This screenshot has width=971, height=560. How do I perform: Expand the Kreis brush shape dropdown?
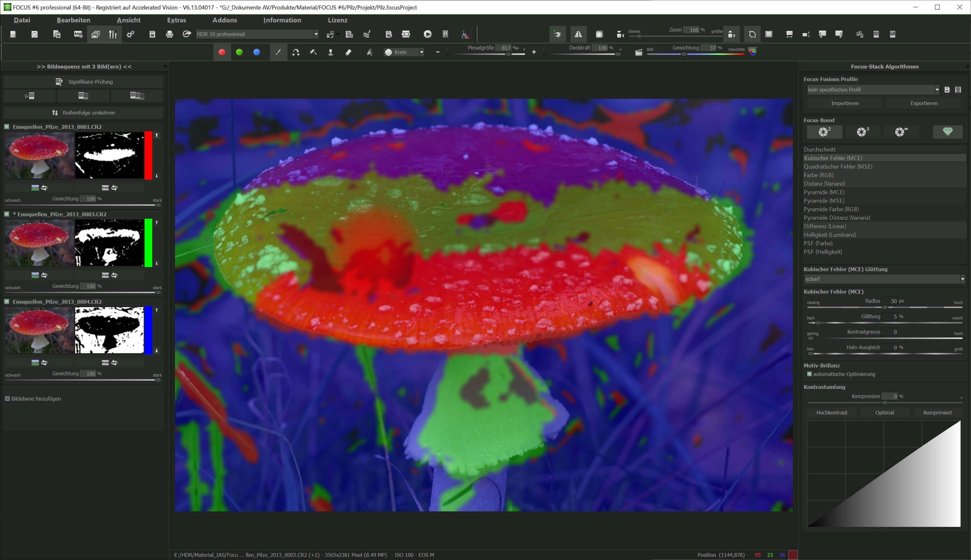[421, 52]
